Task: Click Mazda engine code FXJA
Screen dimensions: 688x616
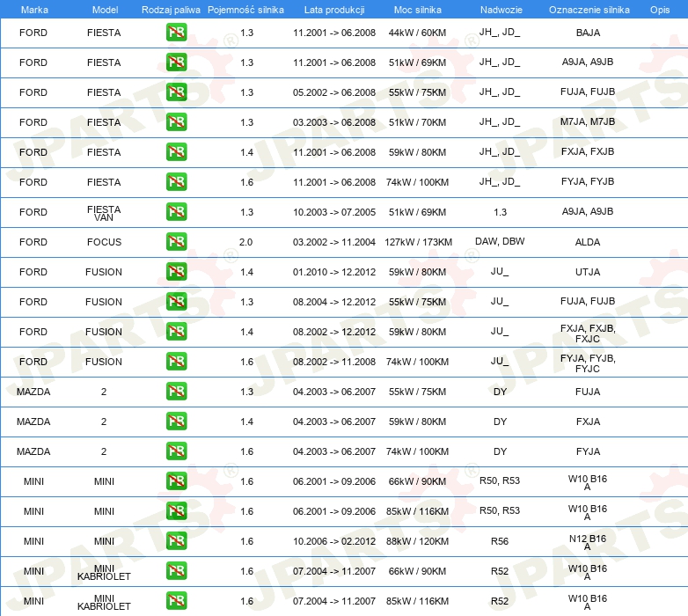Action: [x=588, y=422]
